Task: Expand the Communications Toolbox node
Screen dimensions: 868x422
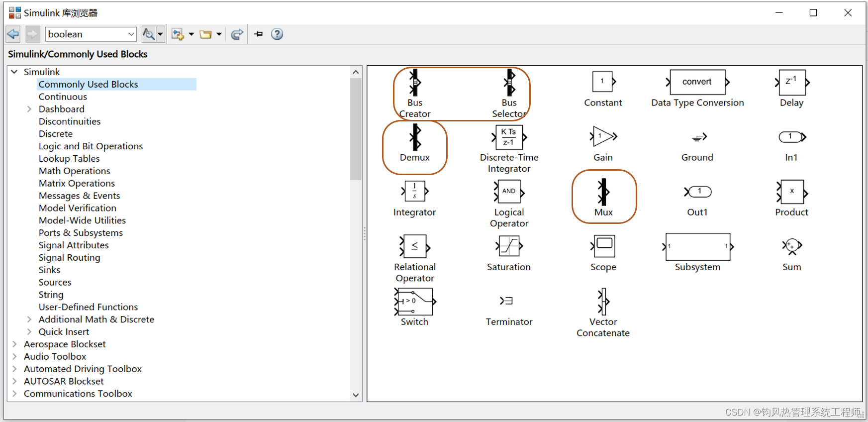Action: tap(14, 394)
